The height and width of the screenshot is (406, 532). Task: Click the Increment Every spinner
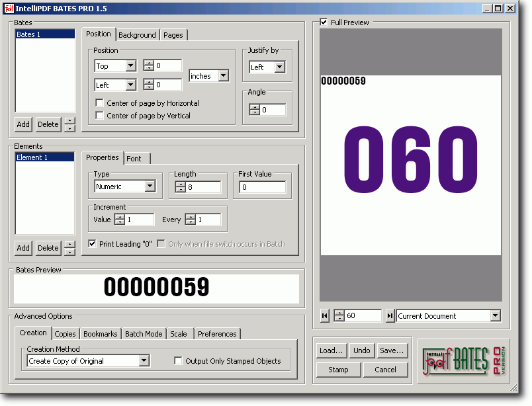coord(191,220)
